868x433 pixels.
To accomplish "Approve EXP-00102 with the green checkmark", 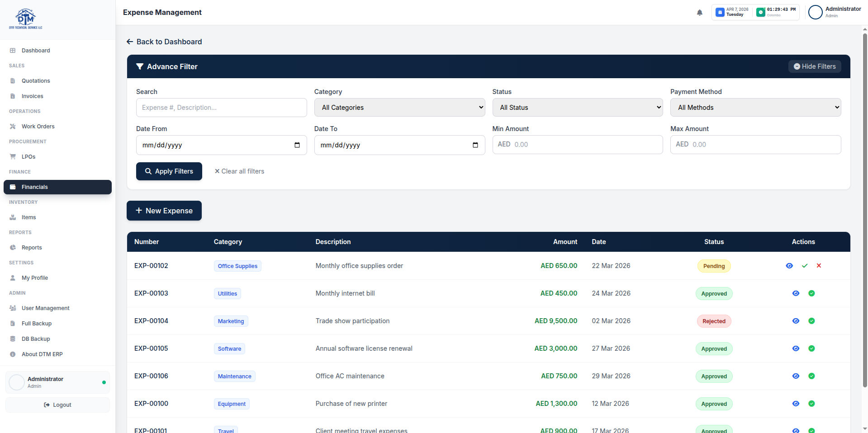I will pyautogui.click(x=804, y=266).
